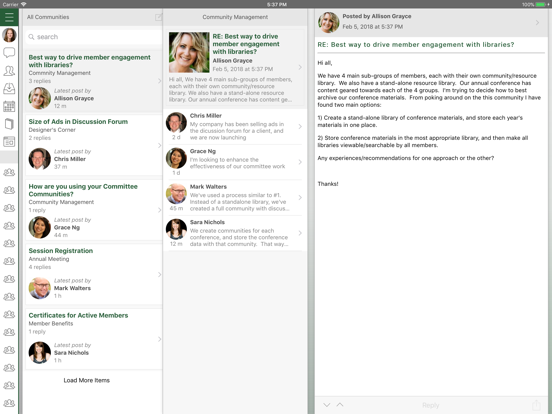Screen dimensions: 552x414
Task: Open 'Session Registration' thread
Action: coord(94,274)
